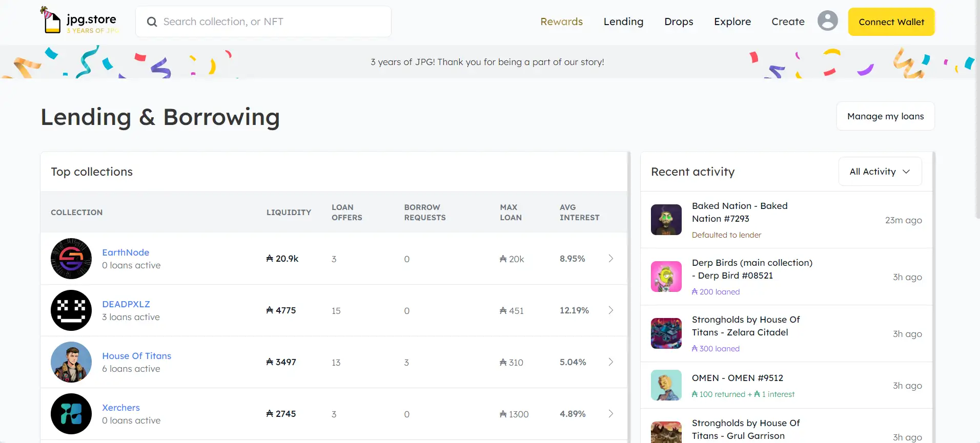Open House Of Titans row chevron
The width and height of the screenshot is (980, 443).
tap(610, 362)
